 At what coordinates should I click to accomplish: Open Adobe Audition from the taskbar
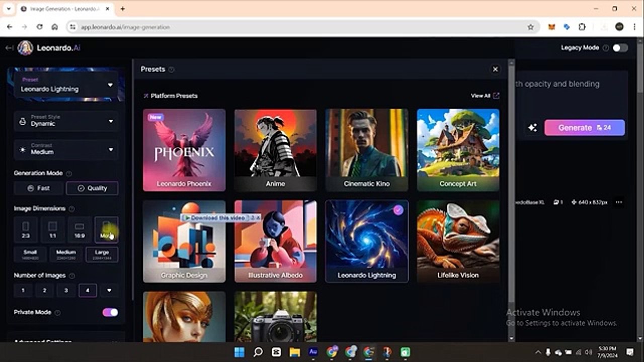coord(313,352)
